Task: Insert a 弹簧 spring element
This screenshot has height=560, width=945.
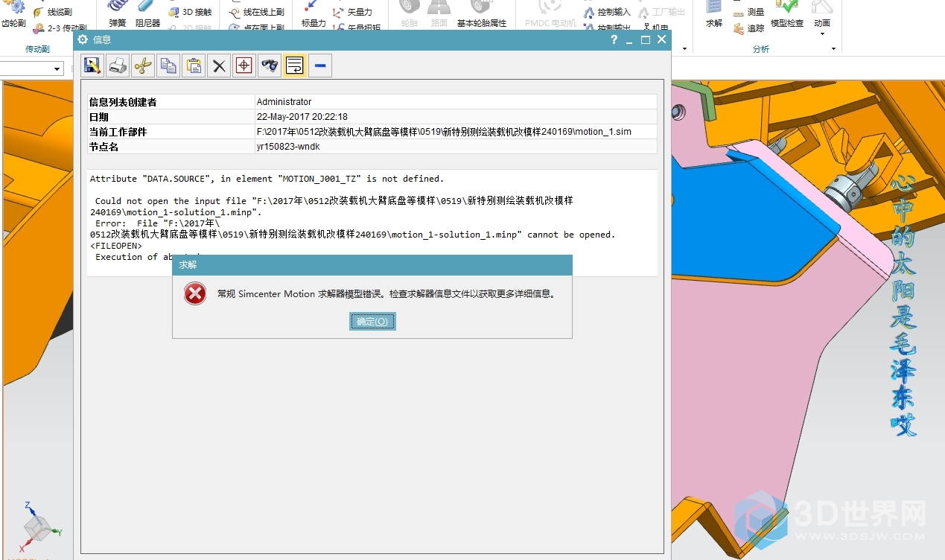Action: tap(118, 14)
